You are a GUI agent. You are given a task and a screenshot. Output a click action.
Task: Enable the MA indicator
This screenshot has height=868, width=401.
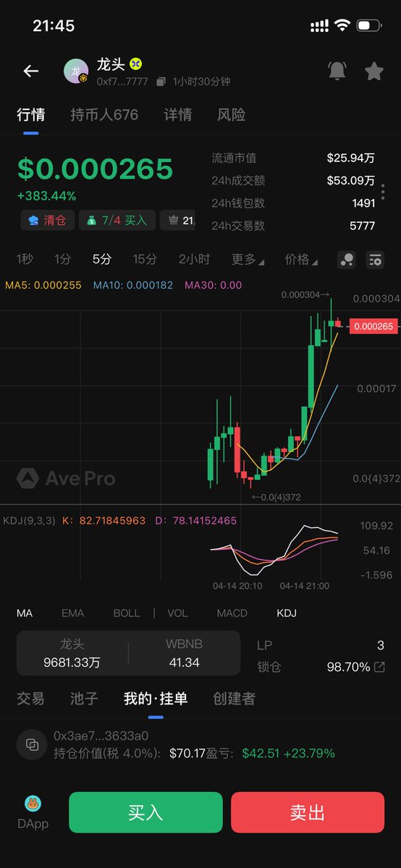coord(25,613)
